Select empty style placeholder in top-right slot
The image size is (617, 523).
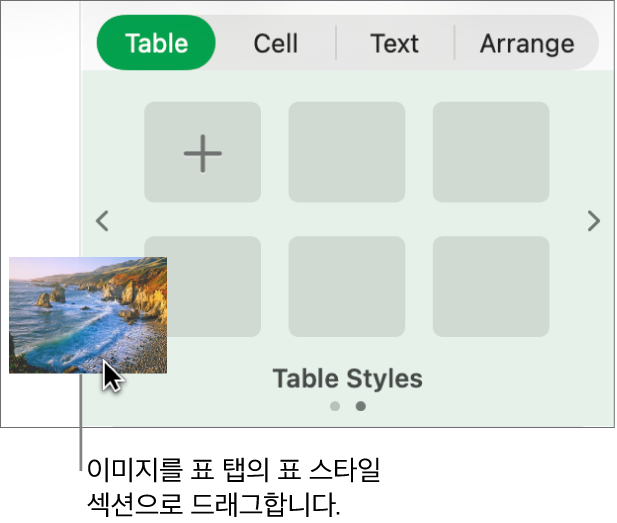click(491, 153)
